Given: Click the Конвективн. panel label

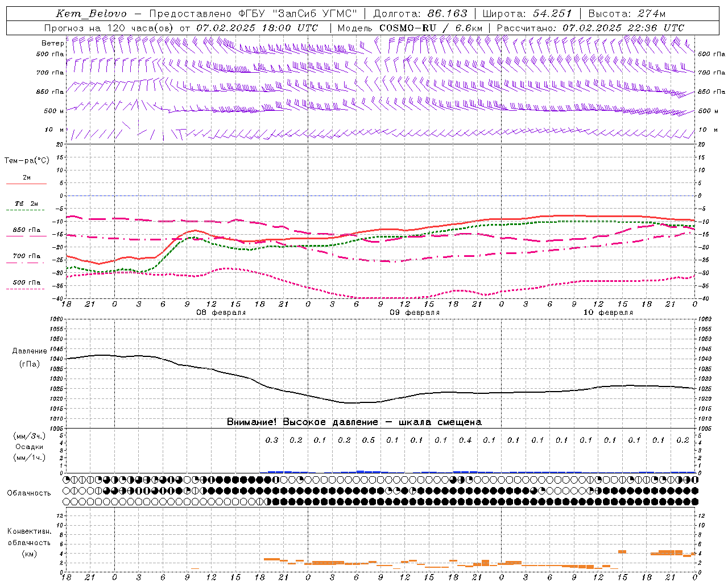Looking at the screenshot, I should pos(30,531).
